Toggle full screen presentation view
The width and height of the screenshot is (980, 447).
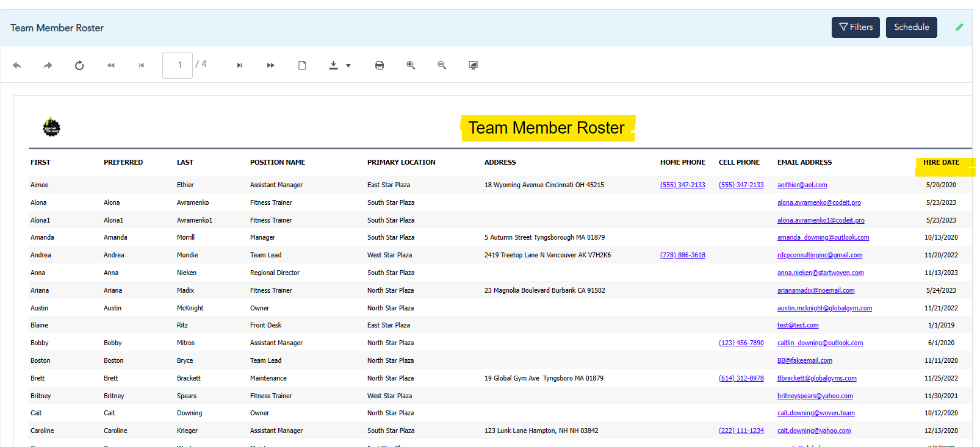473,65
